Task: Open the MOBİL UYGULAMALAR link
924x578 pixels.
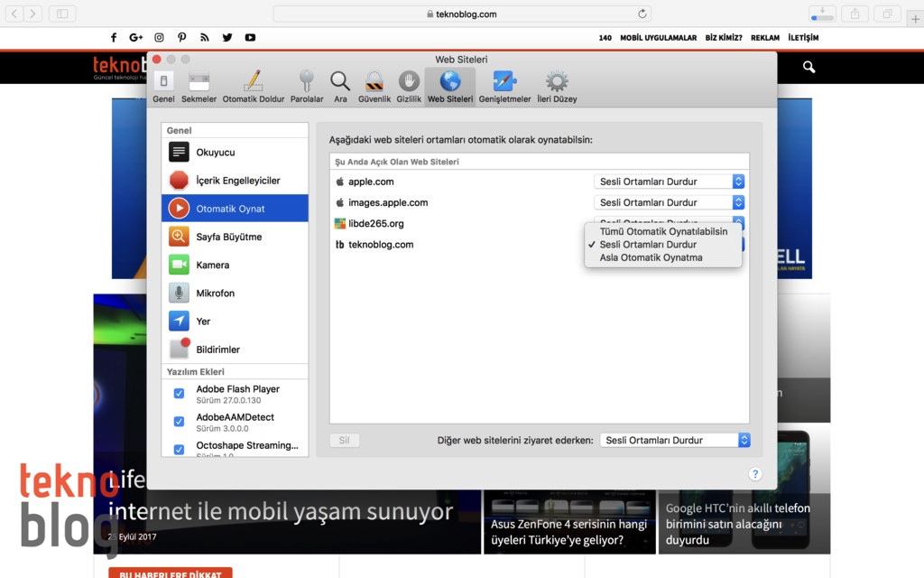Action: [658, 38]
